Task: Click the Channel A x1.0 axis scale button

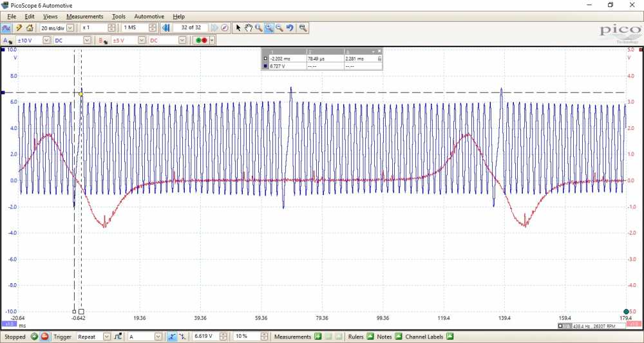Action: pos(9,324)
